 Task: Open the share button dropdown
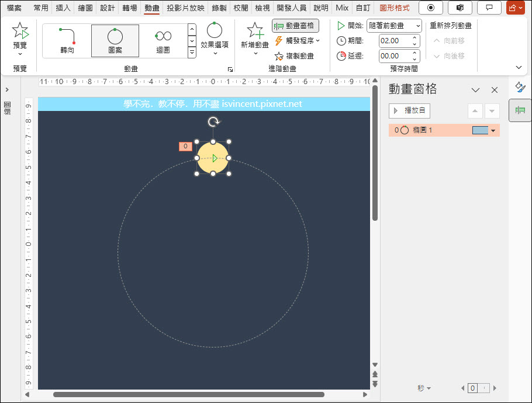[x=516, y=8]
